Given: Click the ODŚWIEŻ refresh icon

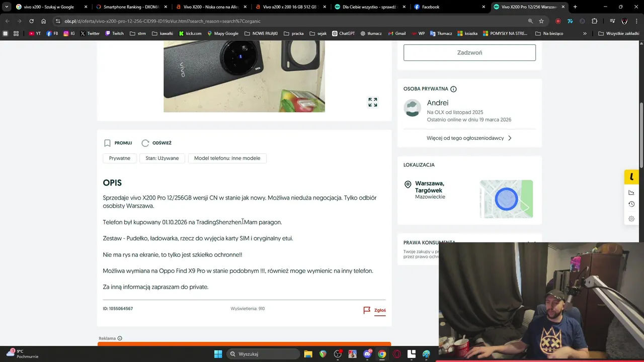Looking at the screenshot, I should [x=145, y=143].
